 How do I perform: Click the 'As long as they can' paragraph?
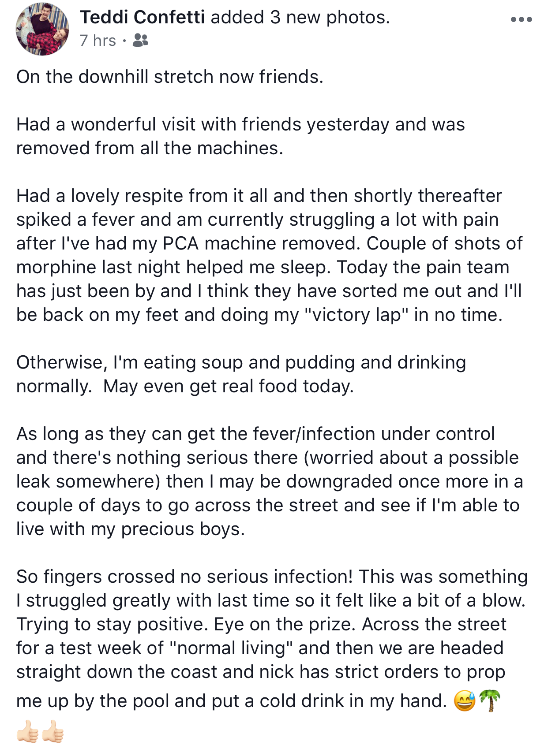(x=270, y=481)
